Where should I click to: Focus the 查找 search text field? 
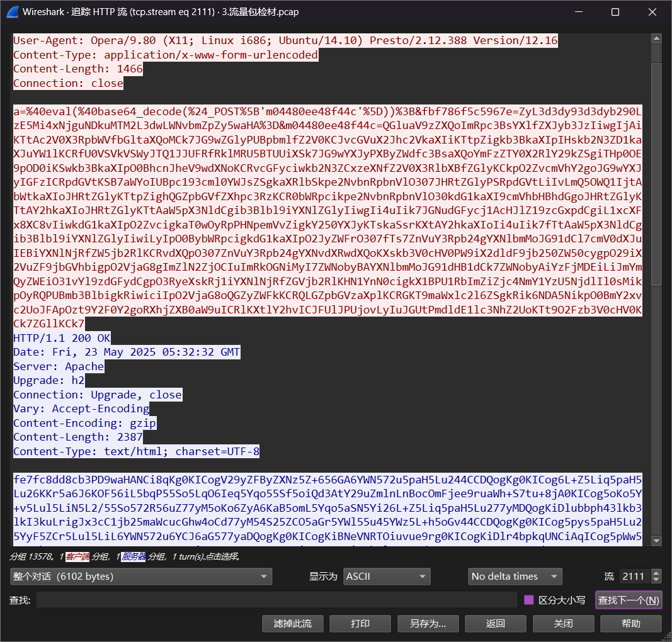click(277, 600)
